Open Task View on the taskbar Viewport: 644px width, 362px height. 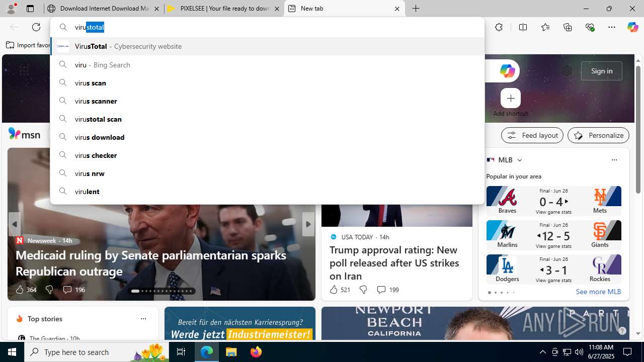point(181,352)
